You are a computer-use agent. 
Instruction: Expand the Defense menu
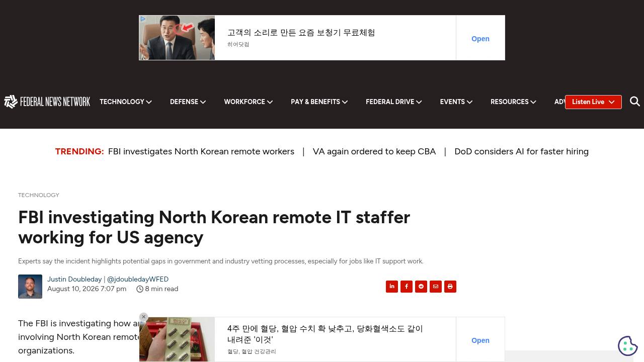188,102
